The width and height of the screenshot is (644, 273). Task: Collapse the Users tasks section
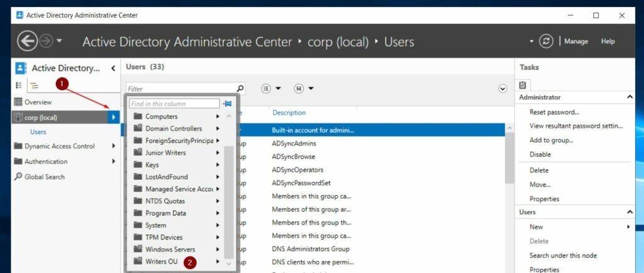click(630, 212)
